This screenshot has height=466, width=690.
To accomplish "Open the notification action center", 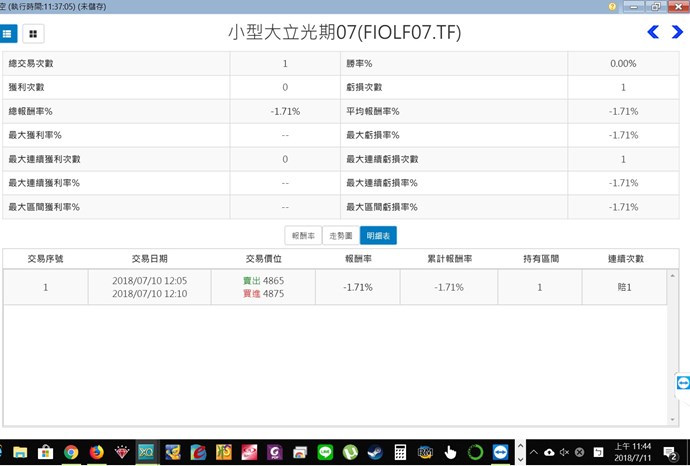I will (x=671, y=452).
